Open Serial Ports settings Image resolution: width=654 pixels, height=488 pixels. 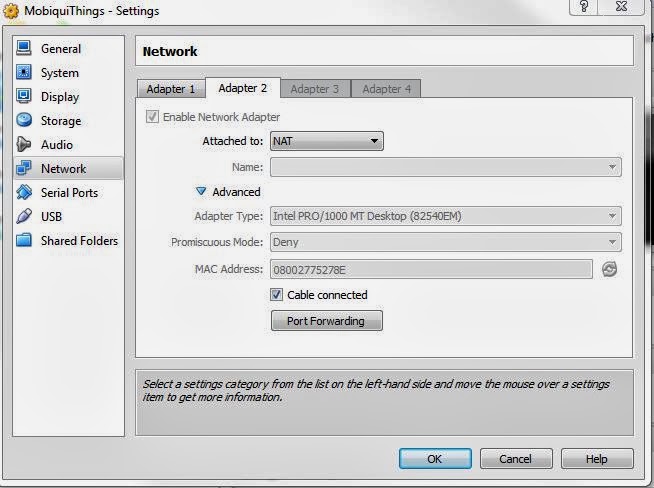click(69, 193)
